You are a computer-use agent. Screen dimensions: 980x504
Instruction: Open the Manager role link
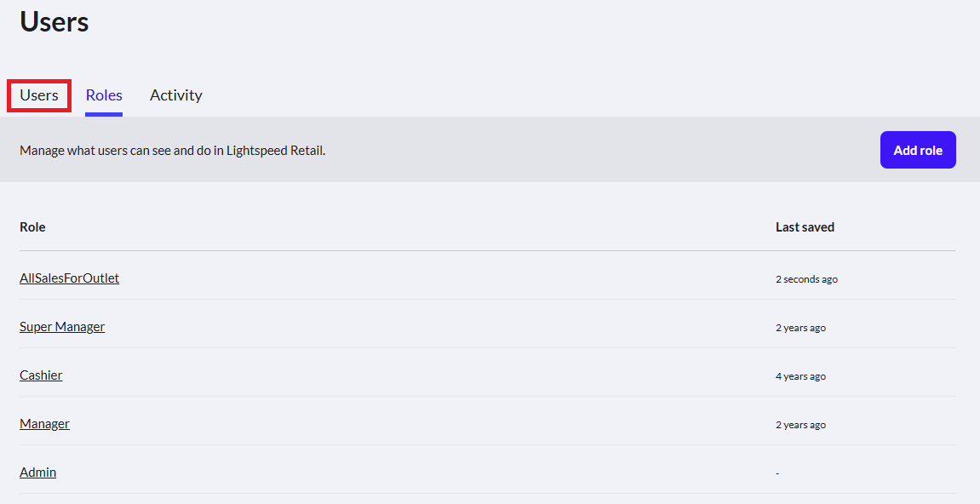44,424
